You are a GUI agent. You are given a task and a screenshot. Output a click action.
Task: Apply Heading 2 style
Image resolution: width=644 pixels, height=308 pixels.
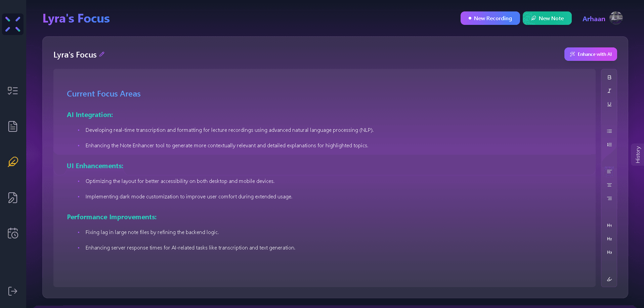(609, 239)
